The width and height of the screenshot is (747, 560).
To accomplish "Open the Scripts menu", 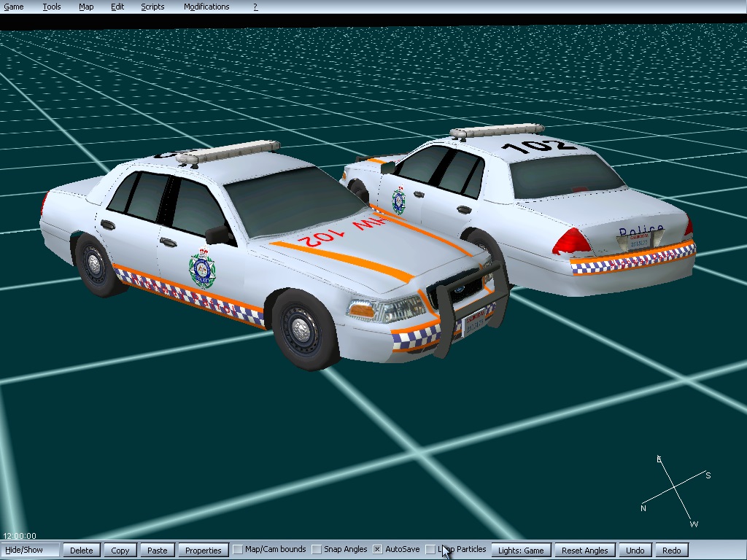I will pyautogui.click(x=152, y=7).
